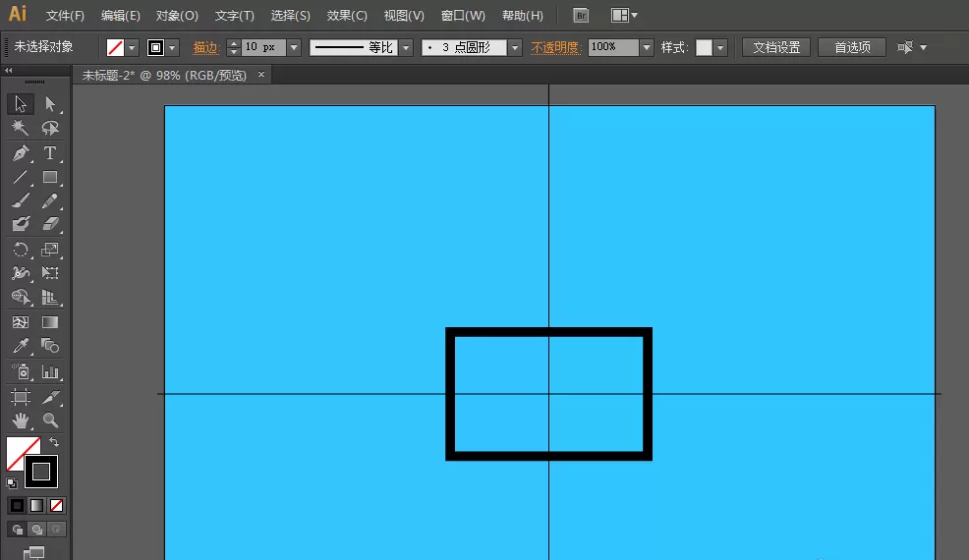Expand the control bar fill color dropdown
Viewport: 969px width, 560px height.
[132, 47]
